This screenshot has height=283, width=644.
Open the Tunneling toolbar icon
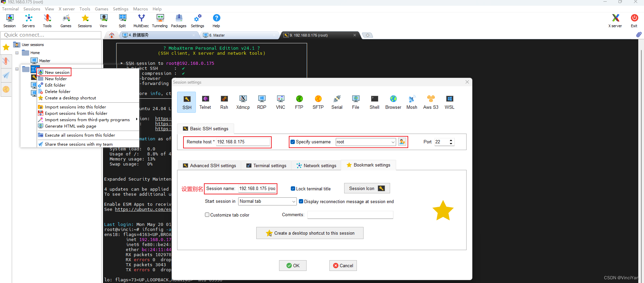tap(160, 21)
